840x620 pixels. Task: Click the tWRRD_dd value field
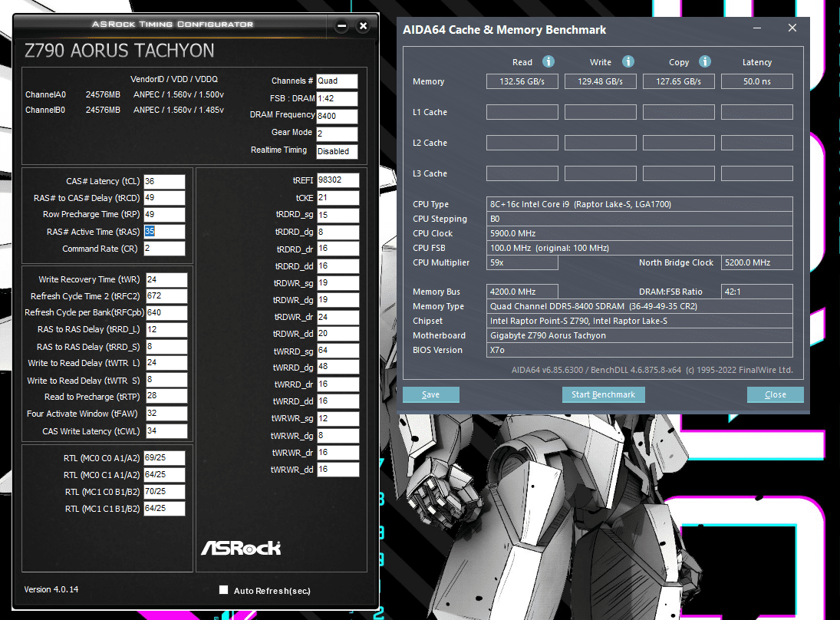[338, 401]
